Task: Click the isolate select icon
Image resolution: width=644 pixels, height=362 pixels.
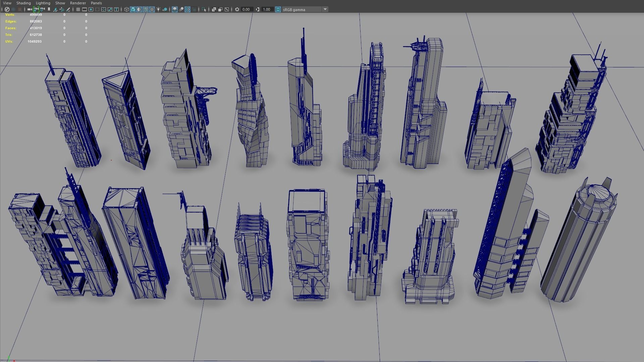Action: coord(203,9)
